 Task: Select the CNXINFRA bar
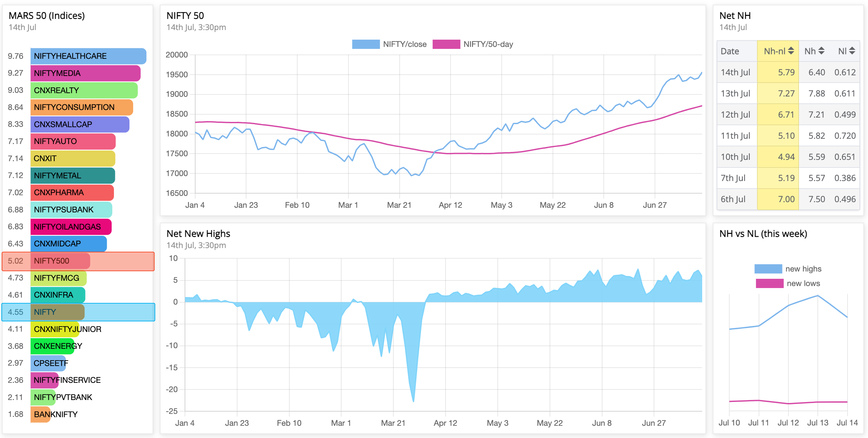click(x=58, y=295)
